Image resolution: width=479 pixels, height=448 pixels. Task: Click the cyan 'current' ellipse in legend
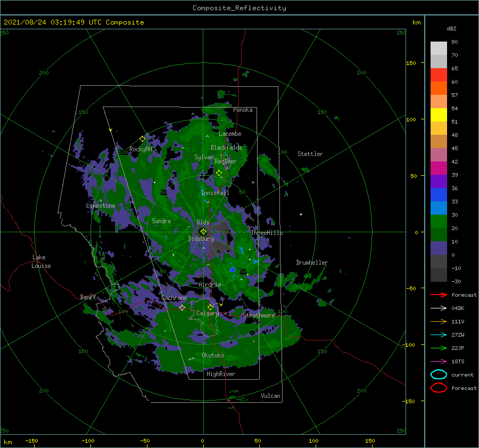pos(439,374)
